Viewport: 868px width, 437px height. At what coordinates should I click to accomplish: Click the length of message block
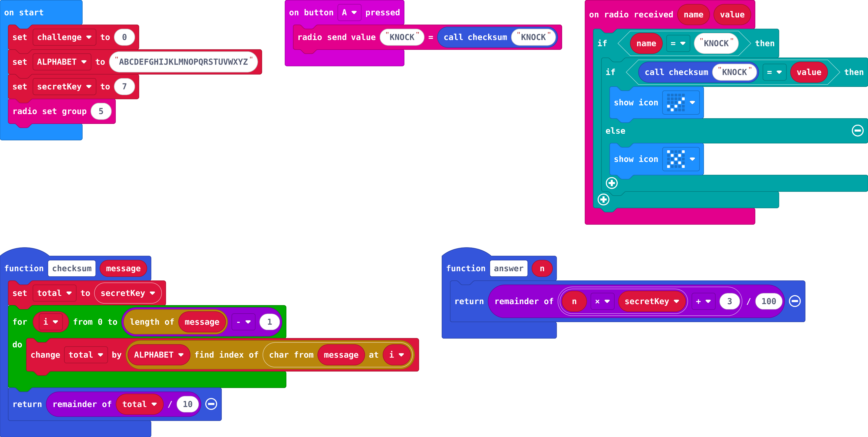tap(175, 322)
